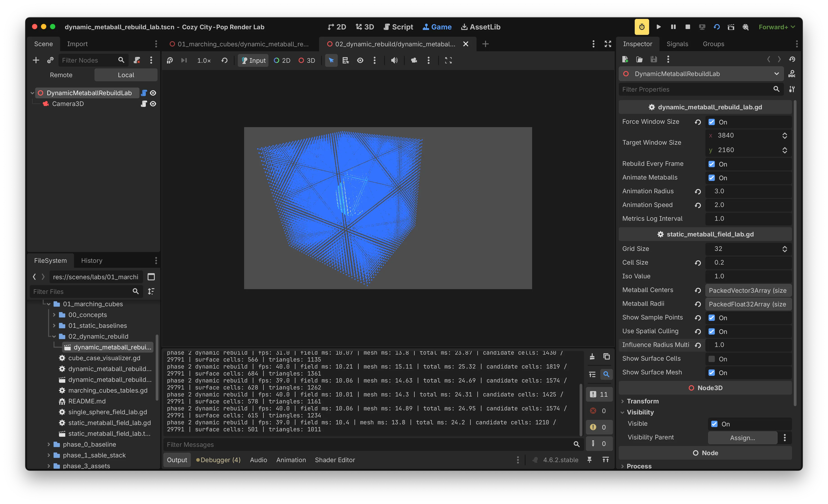The height and width of the screenshot is (504, 828).
Task: Open the DynamicMetaballRebuildLab object dropdown
Action: click(701, 74)
